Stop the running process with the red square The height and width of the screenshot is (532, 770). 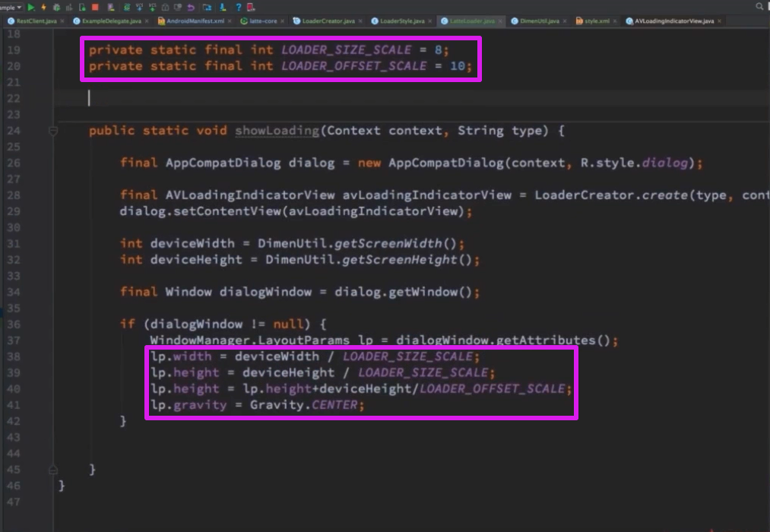click(95, 8)
